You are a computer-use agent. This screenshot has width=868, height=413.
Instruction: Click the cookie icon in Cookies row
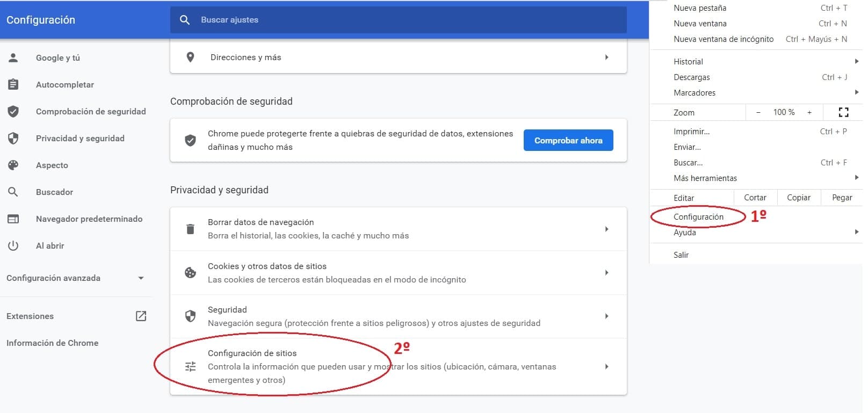(190, 273)
